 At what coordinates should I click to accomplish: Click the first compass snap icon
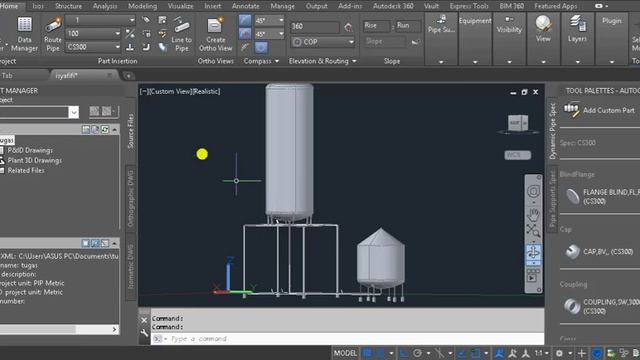click(x=245, y=20)
